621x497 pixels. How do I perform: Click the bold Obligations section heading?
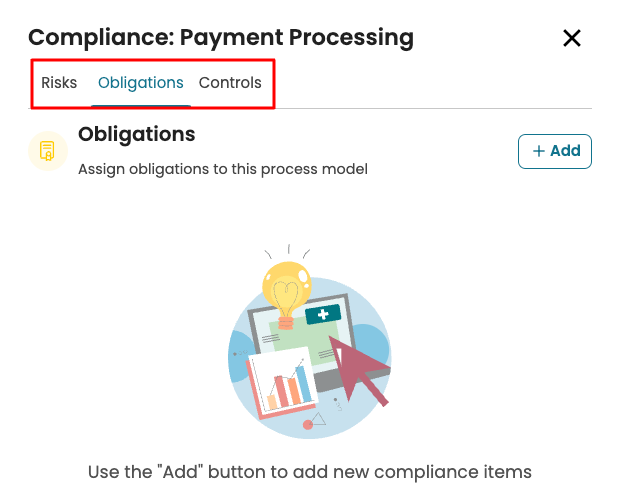(136, 134)
